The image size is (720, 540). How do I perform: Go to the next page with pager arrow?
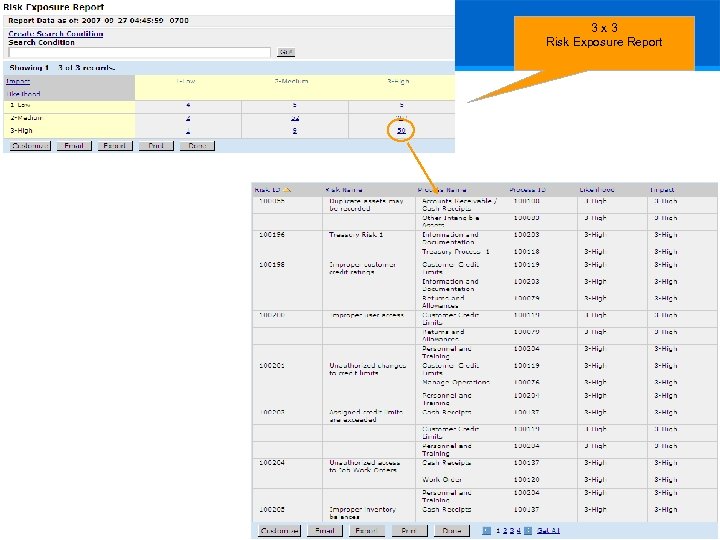[x=528, y=531]
